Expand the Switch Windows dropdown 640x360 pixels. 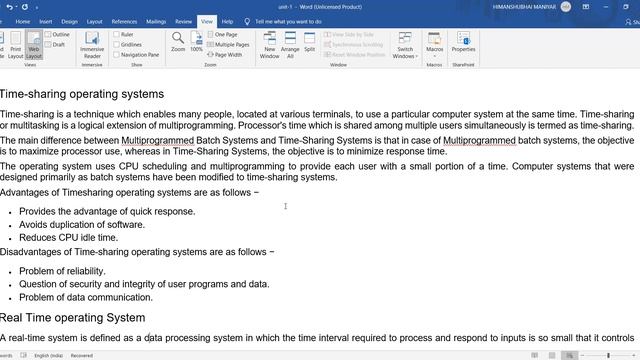(x=405, y=44)
